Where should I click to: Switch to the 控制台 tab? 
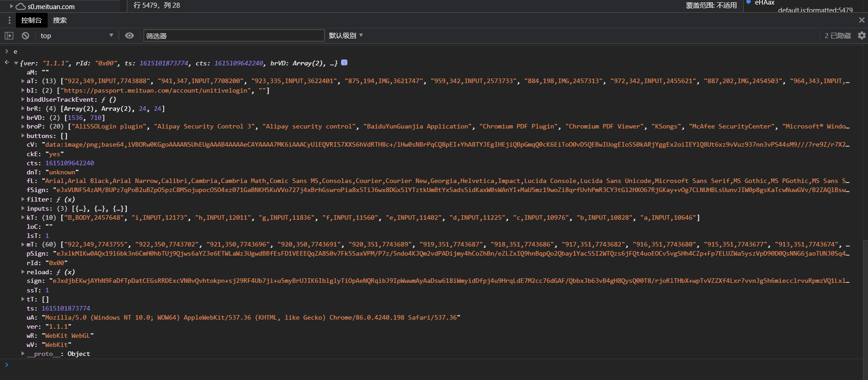click(31, 20)
